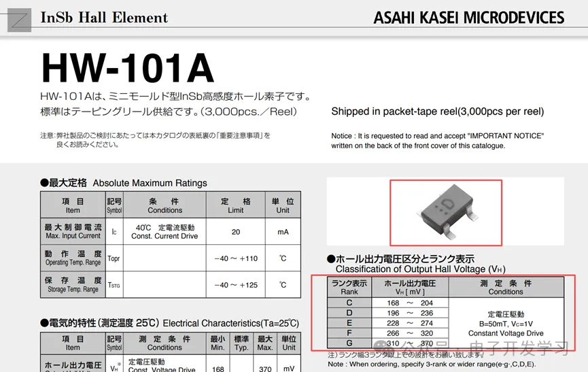Click the 20 mA limit value cell

tap(236, 232)
